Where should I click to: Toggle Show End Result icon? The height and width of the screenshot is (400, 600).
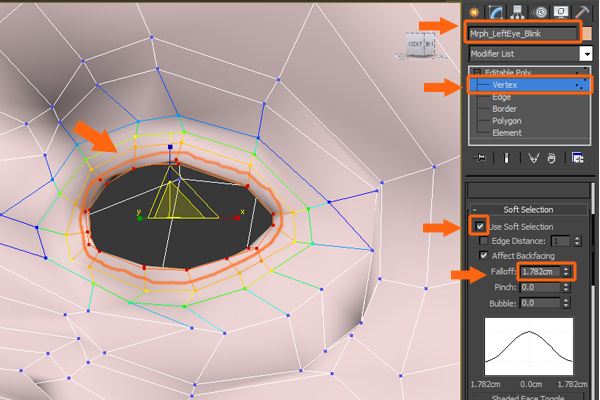(x=506, y=158)
